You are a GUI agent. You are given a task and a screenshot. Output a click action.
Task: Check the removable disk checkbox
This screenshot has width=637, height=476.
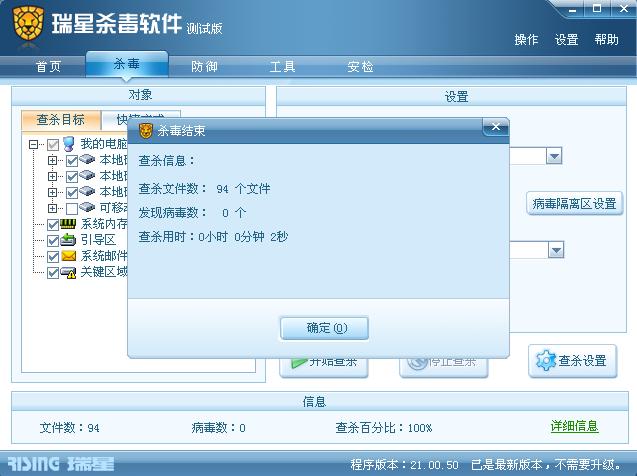click(x=72, y=208)
